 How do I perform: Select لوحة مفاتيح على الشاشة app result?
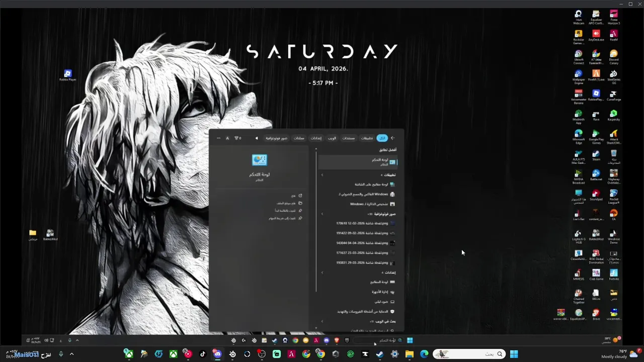(x=358, y=185)
